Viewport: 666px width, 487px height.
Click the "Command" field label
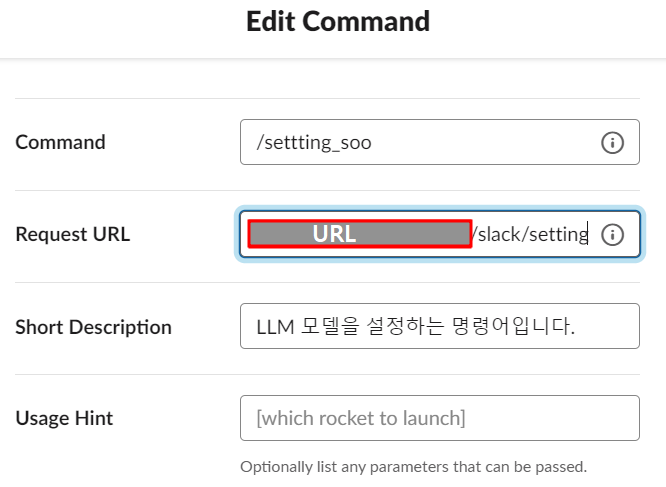point(60,142)
